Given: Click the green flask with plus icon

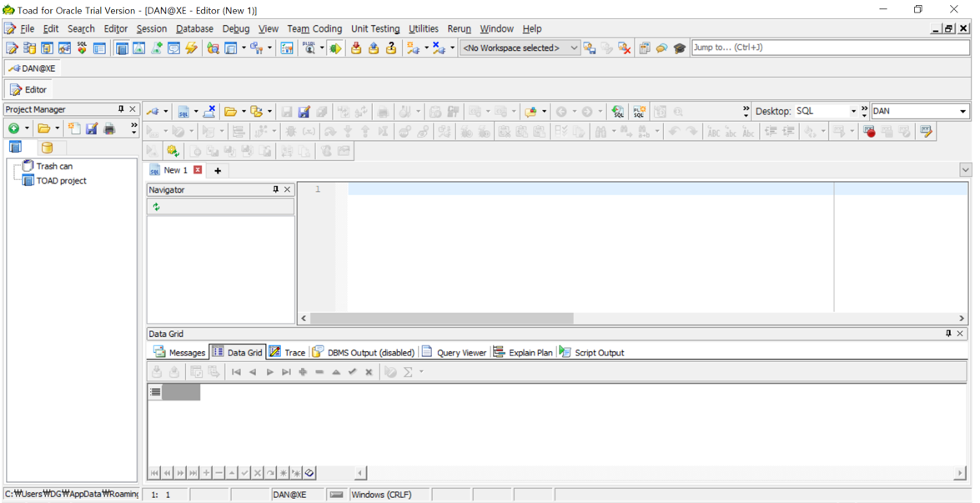Looking at the screenshot, I should (157, 48).
